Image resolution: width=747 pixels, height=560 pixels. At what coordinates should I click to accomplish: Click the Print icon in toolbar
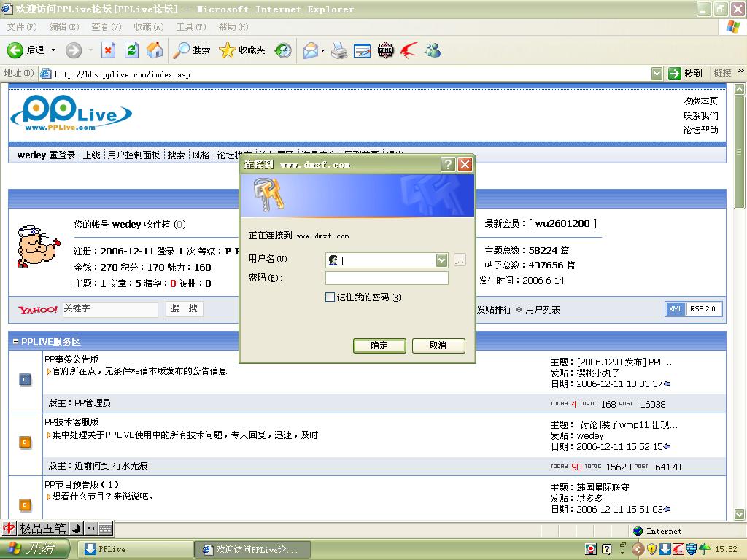tap(339, 50)
